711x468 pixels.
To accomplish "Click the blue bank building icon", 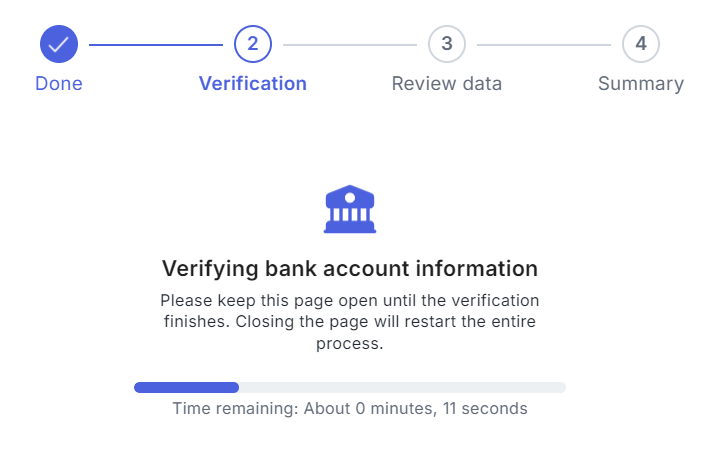I will click(350, 209).
